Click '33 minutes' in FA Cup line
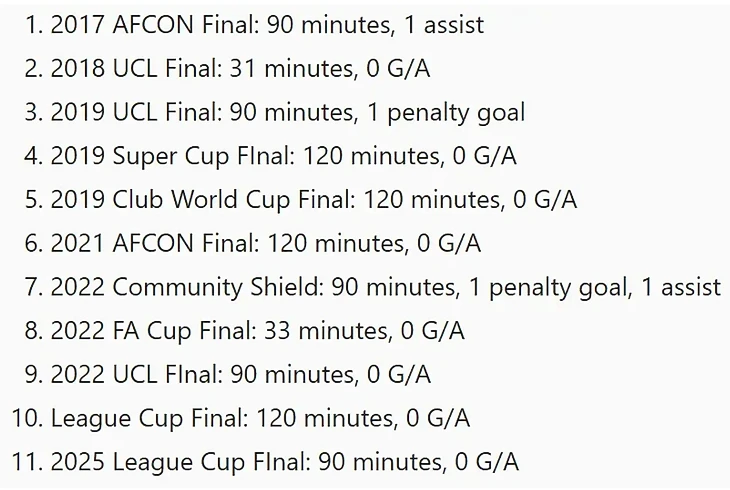This screenshot has height=490, width=730. (x=326, y=331)
